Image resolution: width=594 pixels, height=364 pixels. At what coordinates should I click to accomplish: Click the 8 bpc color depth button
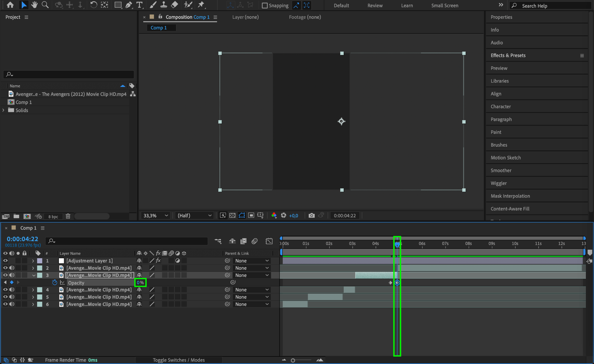pos(53,216)
